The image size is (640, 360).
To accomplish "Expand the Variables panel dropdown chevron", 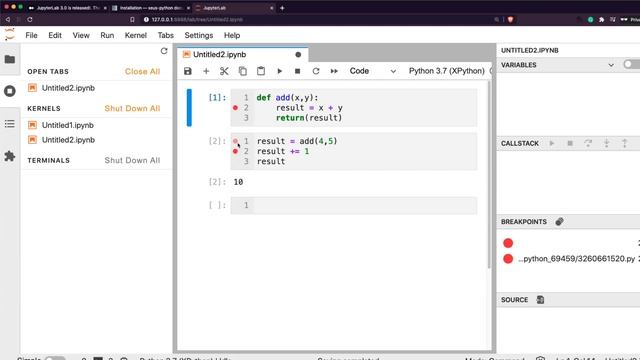I will coord(611,65).
